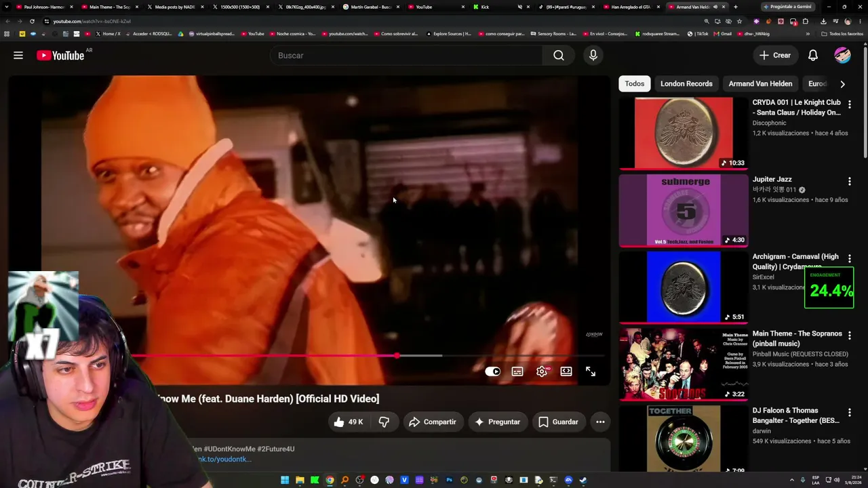Reload the page with the refresh icon

(32, 21)
